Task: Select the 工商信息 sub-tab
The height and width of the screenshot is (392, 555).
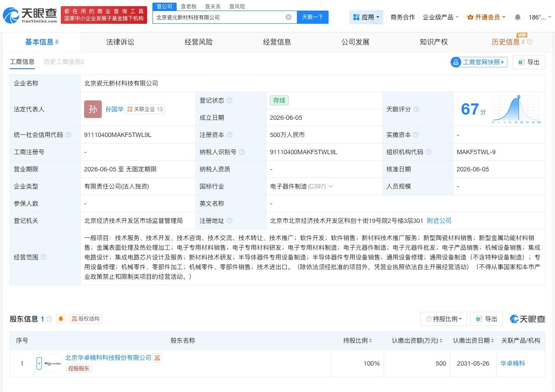Action: (22, 62)
